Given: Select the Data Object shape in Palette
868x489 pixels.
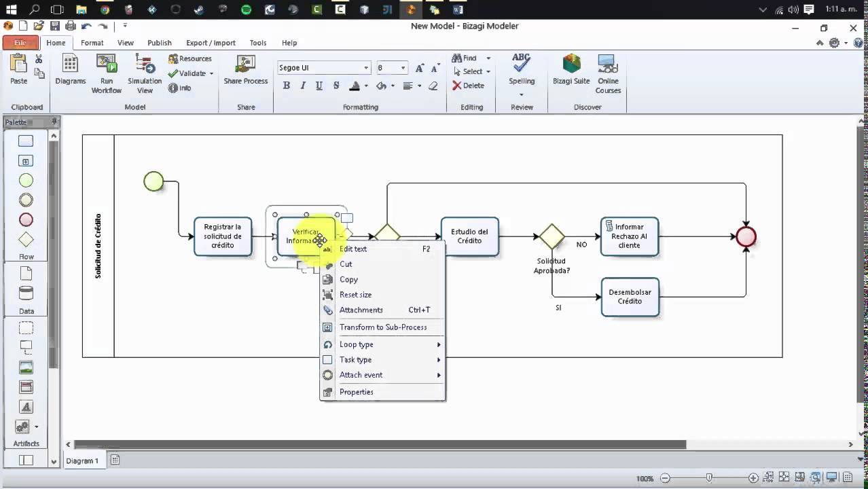Looking at the screenshot, I should pos(26,274).
